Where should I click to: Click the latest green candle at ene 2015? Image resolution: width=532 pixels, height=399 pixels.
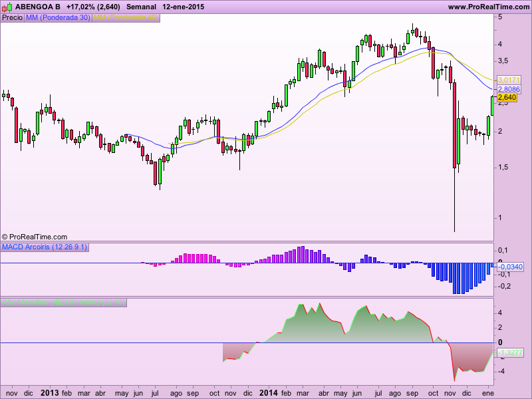point(492,106)
